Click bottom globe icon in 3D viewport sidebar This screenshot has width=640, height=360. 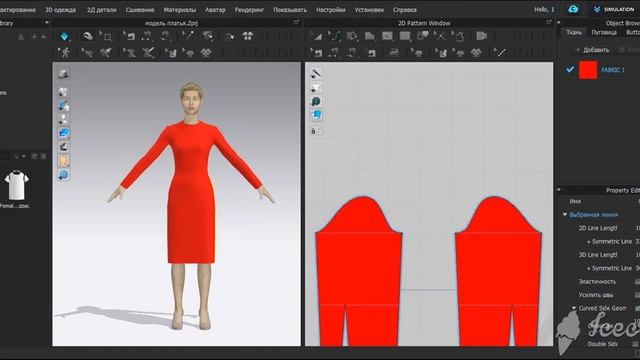(x=63, y=175)
